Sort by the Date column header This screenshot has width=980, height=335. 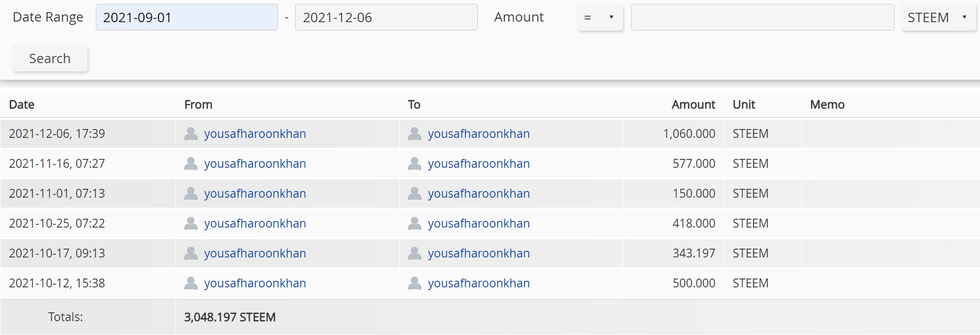[22, 104]
